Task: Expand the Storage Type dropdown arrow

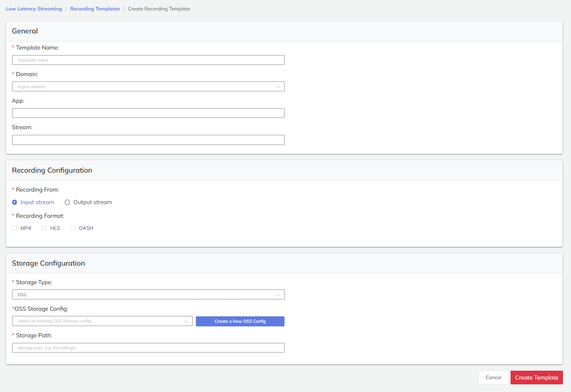Action: coord(278,295)
